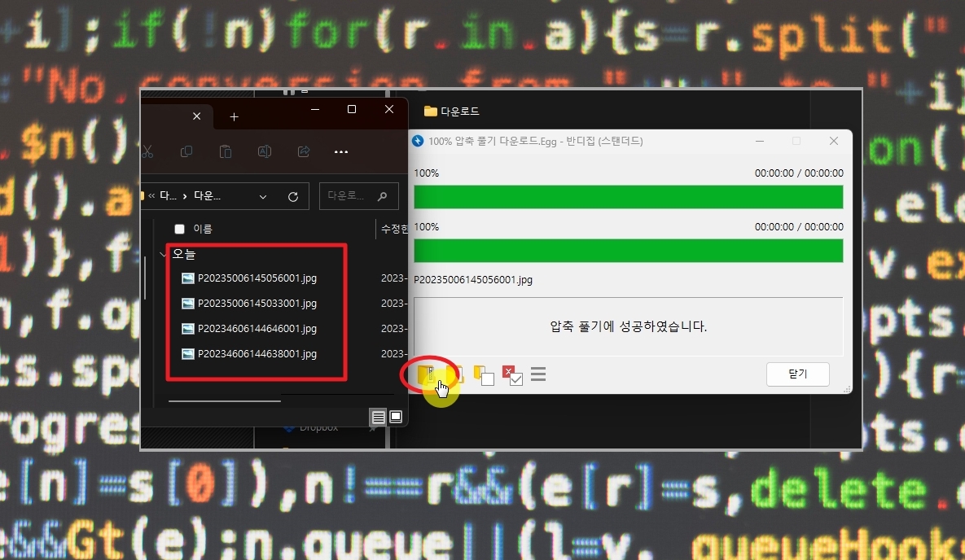Click the Refresh icon beside address bar

pos(293,197)
